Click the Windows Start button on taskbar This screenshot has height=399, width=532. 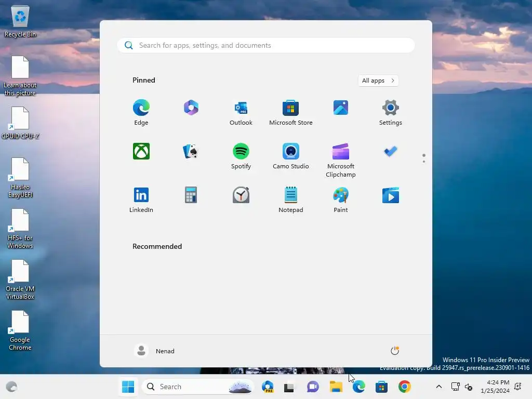[x=128, y=387]
